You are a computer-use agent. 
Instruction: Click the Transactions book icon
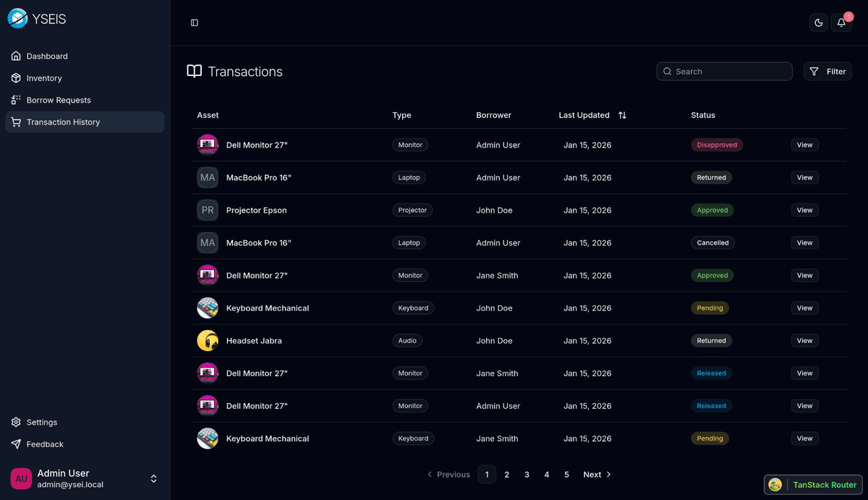pos(194,72)
